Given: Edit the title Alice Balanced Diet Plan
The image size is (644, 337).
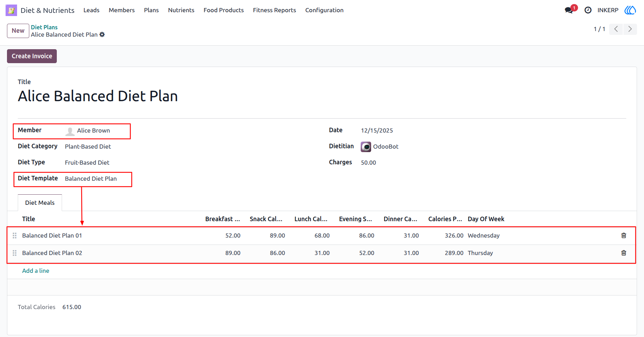Looking at the screenshot, I should [x=98, y=96].
